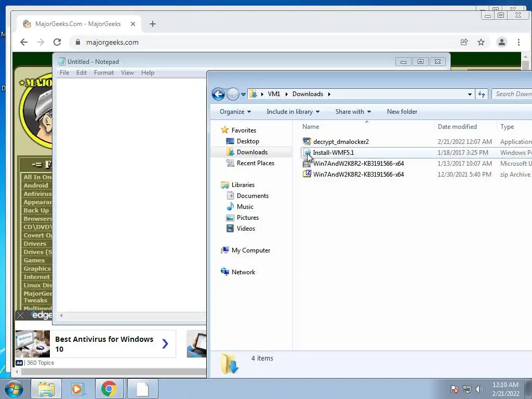Select the Microsoft Update Win7AndW2K8R2-KB3191566-x64 file

[x=358, y=164]
